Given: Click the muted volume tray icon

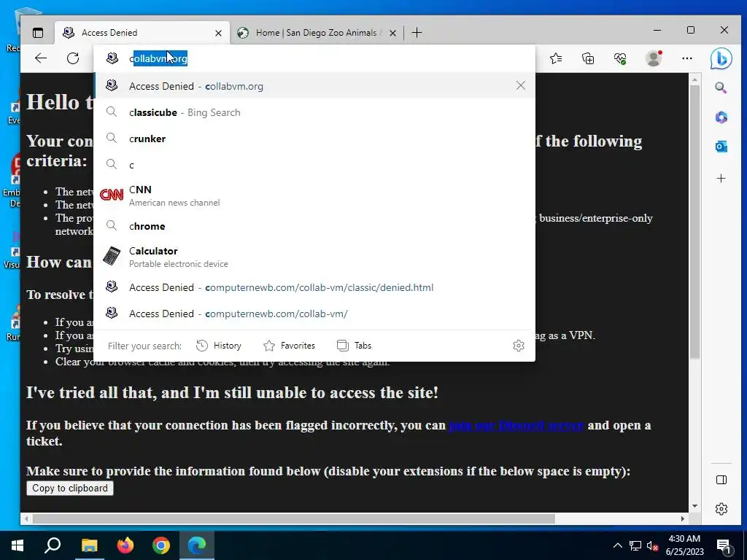Looking at the screenshot, I should (653, 545).
